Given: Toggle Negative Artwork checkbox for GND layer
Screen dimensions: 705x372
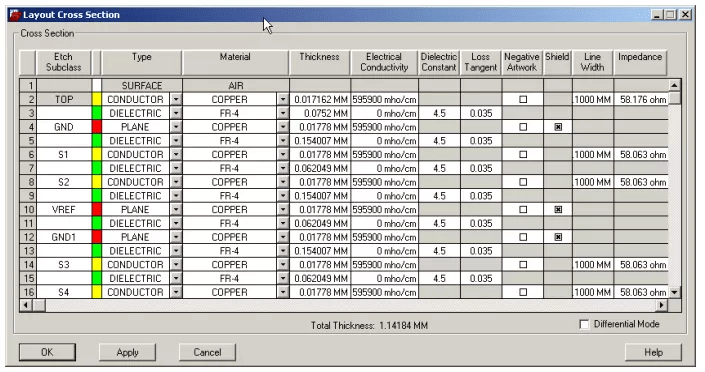Looking at the screenshot, I should pos(523,127).
